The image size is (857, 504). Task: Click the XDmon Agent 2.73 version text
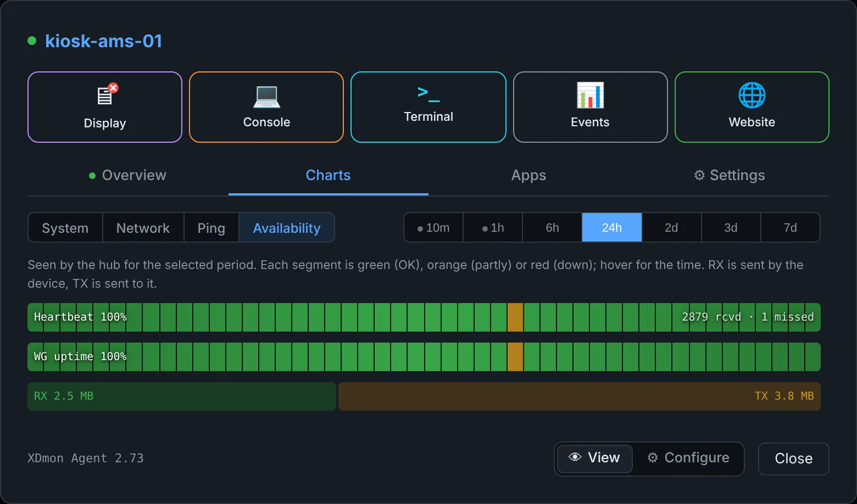(x=86, y=458)
